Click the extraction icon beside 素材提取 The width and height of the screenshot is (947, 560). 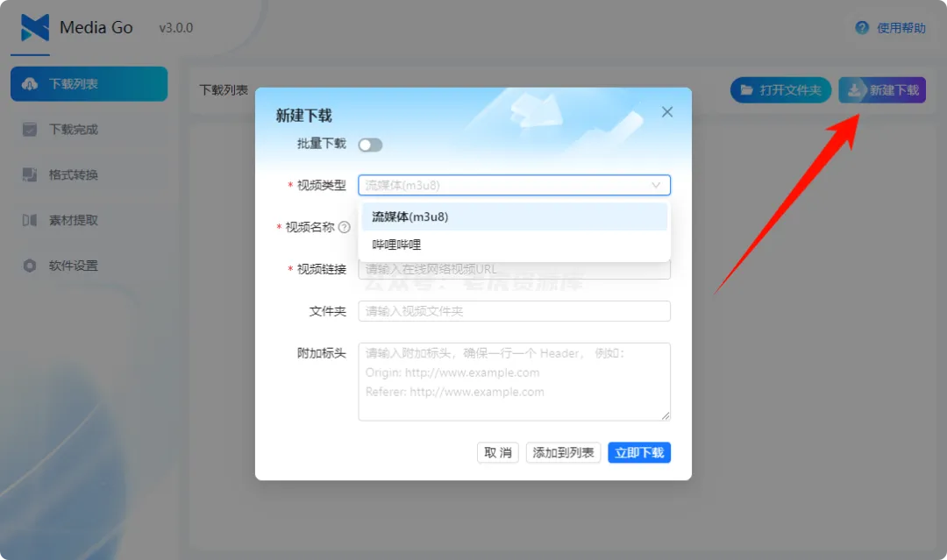click(x=30, y=220)
